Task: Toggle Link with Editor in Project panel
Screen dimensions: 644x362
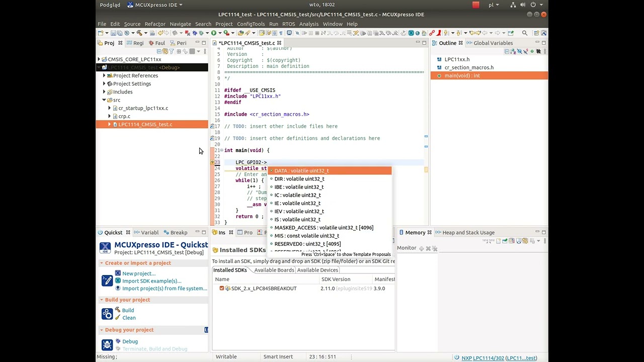Action: click(165, 51)
